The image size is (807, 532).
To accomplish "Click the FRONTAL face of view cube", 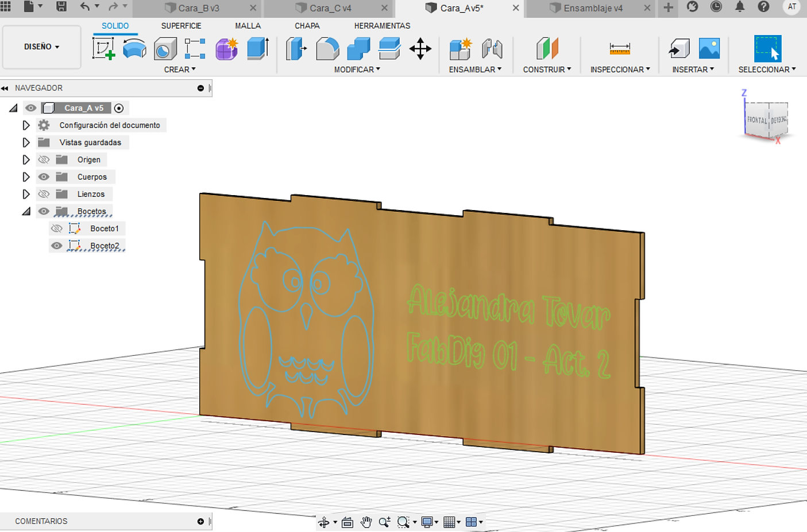I will point(756,120).
